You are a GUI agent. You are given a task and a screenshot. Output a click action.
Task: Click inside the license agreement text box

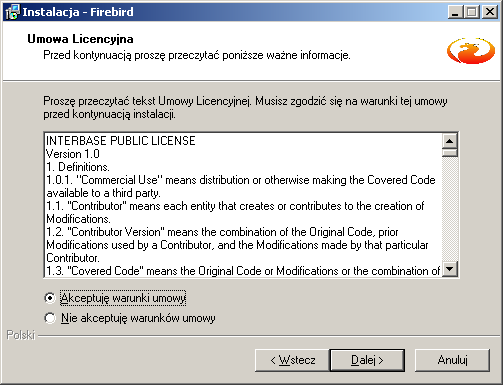pyautogui.click(x=243, y=205)
